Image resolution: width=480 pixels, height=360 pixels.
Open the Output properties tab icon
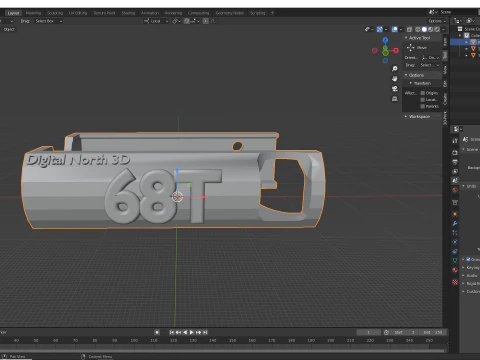tap(455, 162)
